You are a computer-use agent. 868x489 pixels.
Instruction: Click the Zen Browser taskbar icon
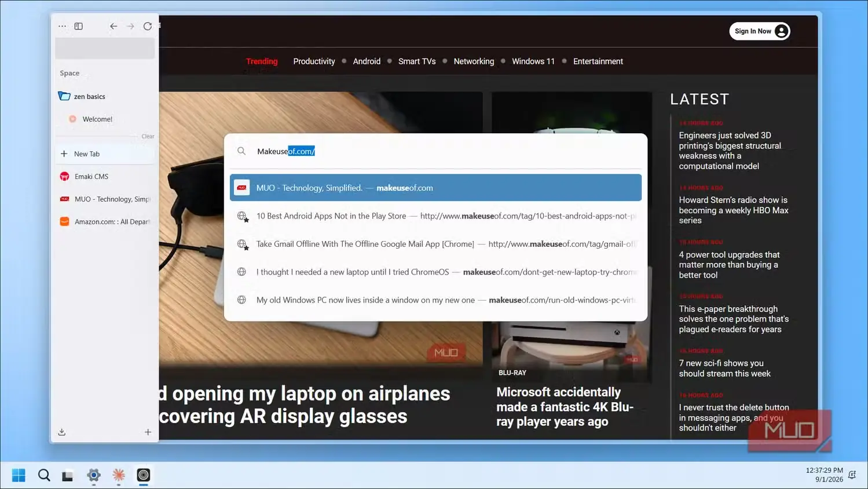(144, 475)
